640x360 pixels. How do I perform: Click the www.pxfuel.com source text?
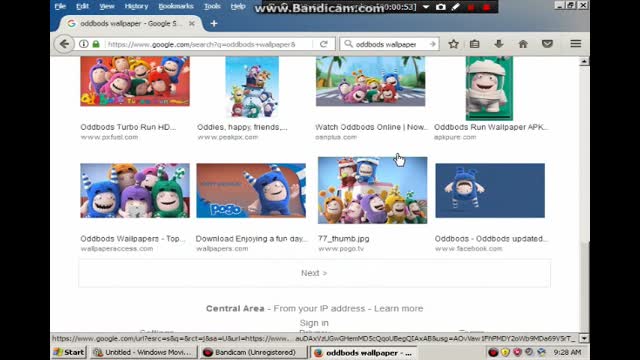click(109, 137)
